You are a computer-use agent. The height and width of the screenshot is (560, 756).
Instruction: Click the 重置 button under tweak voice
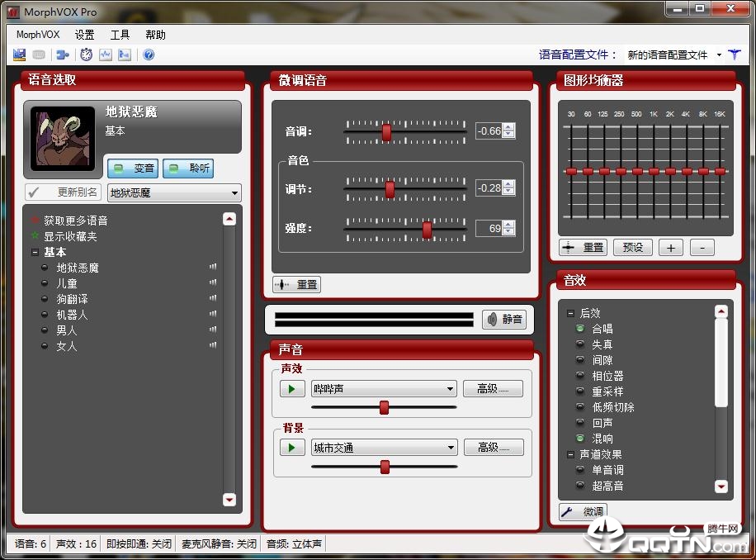pyautogui.click(x=296, y=285)
